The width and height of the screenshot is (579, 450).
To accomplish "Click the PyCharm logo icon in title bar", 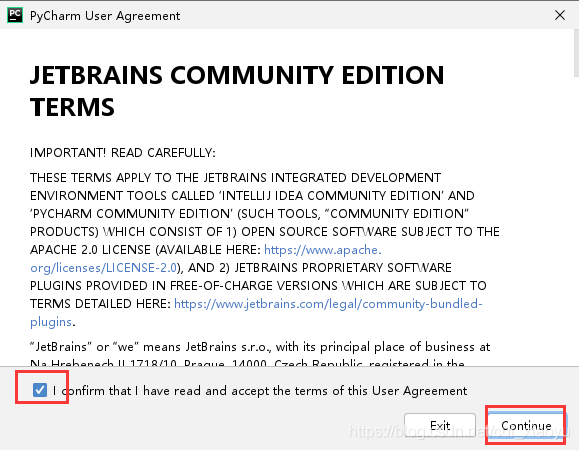I will tap(15, 15).
